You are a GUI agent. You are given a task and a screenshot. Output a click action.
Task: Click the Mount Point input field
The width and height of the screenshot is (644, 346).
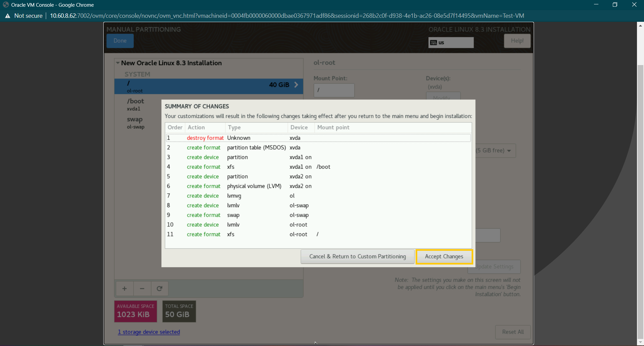click(x=334, y=90)
